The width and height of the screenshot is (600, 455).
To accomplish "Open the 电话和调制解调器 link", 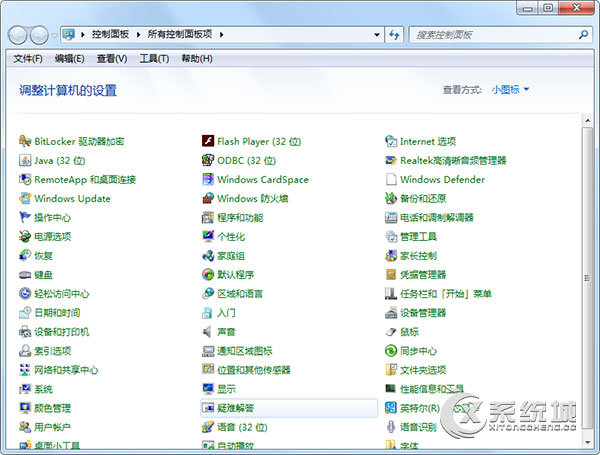I will click(x=437, y=217).
